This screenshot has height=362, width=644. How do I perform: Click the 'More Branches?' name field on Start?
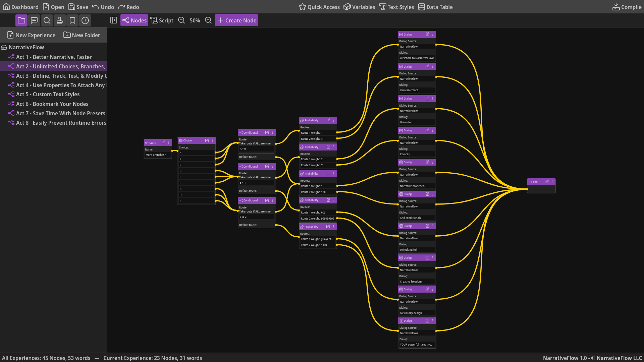157,155
